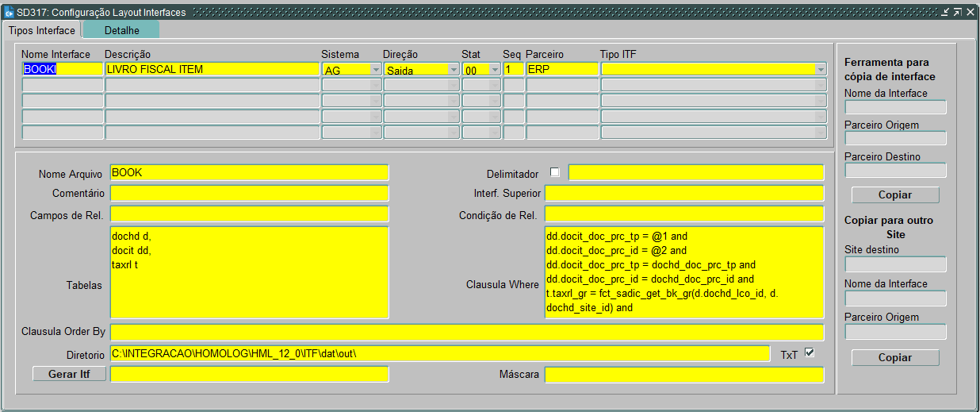Viewport: 980px width, 412px height.
Task: Click the Interf. Superior field
Action: coord(684,193)
